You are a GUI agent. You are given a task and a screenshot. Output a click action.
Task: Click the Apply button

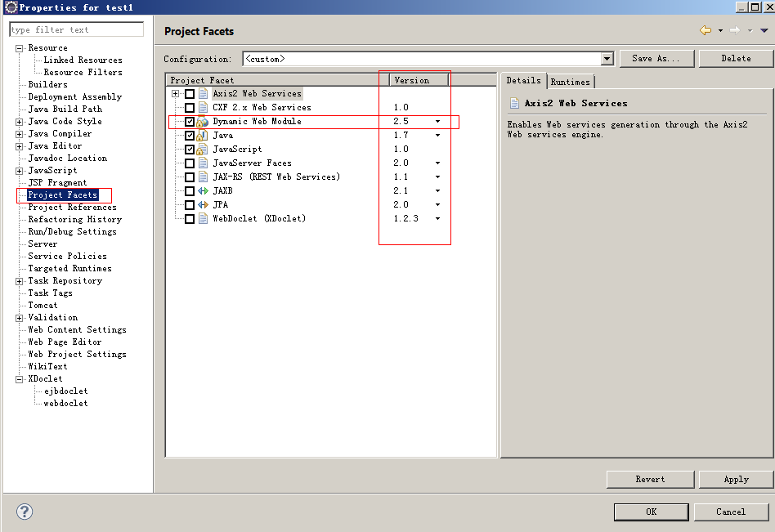(x=736, y=479)
